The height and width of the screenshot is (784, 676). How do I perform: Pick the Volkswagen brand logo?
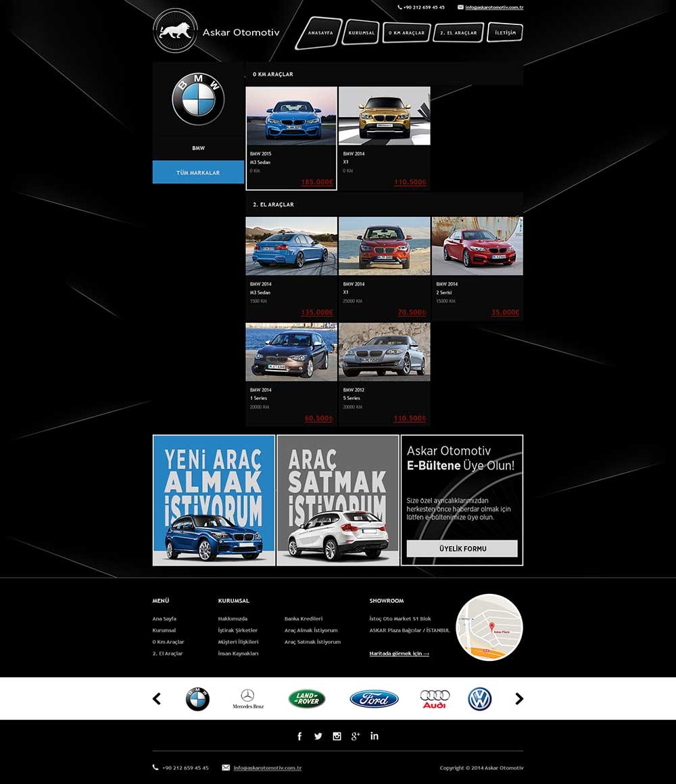[x=480, y=699]
